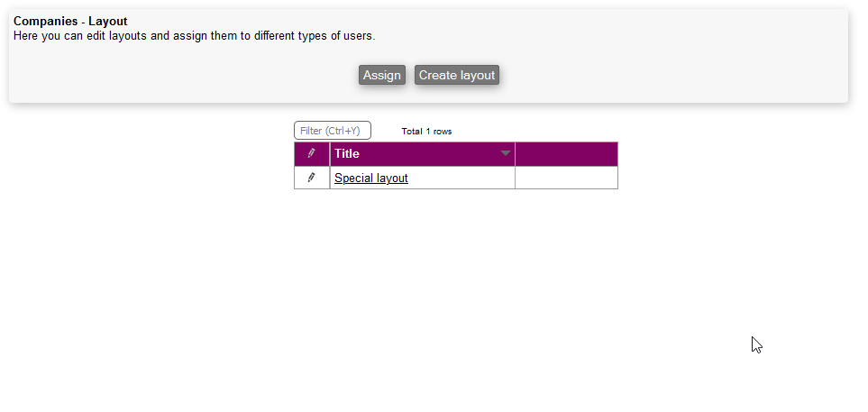
Task: Click the gray panel area right of Create layout
Action: click(x=676, y=75)
